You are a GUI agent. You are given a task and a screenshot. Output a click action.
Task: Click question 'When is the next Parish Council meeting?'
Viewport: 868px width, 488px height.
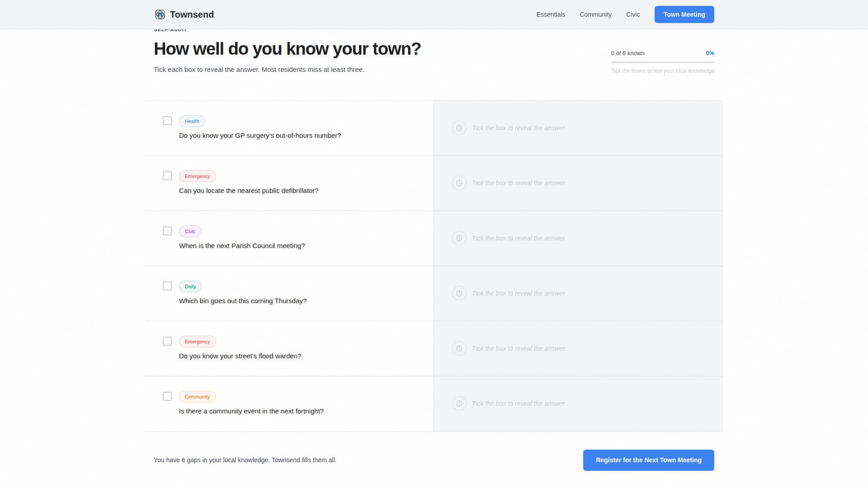242,246
